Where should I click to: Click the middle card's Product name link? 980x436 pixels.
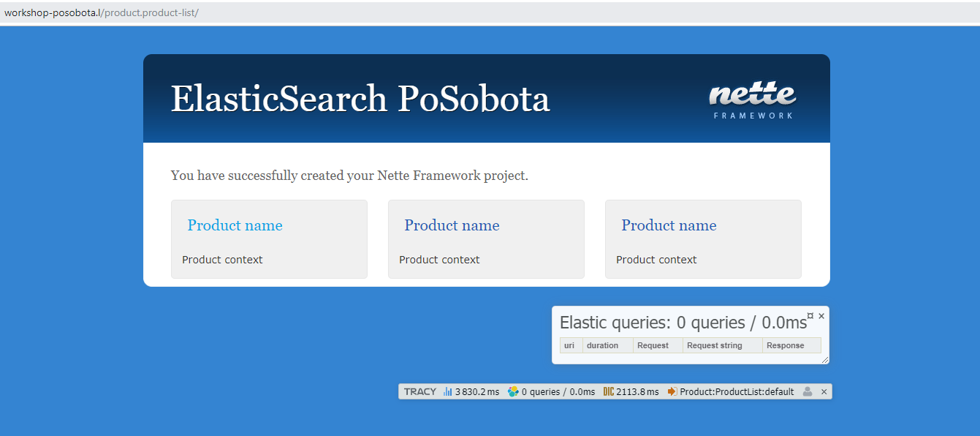[452, 225]
